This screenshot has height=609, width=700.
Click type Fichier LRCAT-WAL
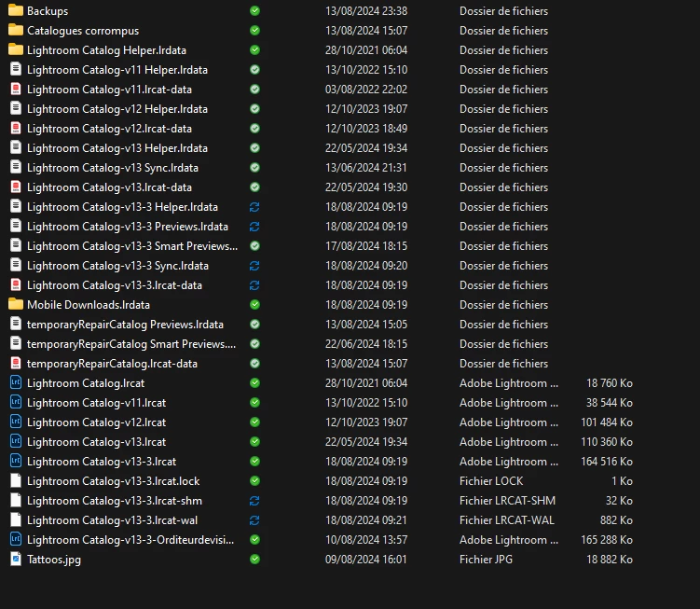click(507, 520)
